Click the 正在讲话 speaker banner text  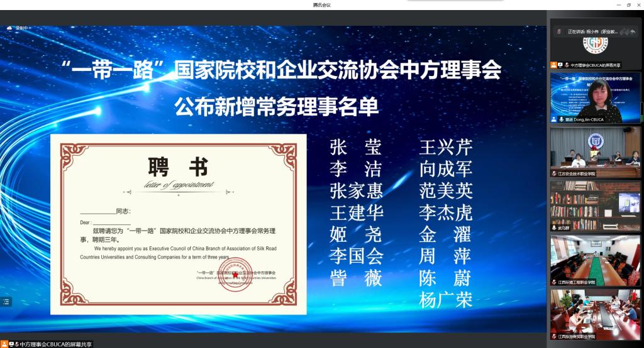[592, 31]
